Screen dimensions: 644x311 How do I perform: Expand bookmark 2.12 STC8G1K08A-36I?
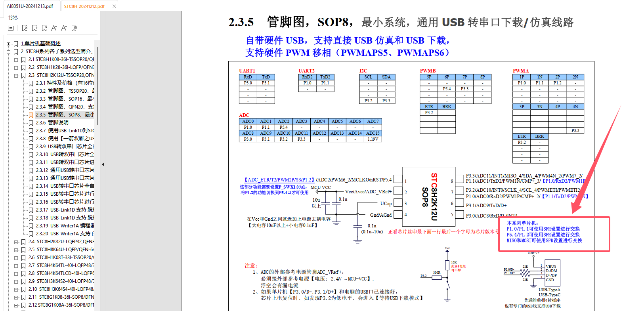16,305
